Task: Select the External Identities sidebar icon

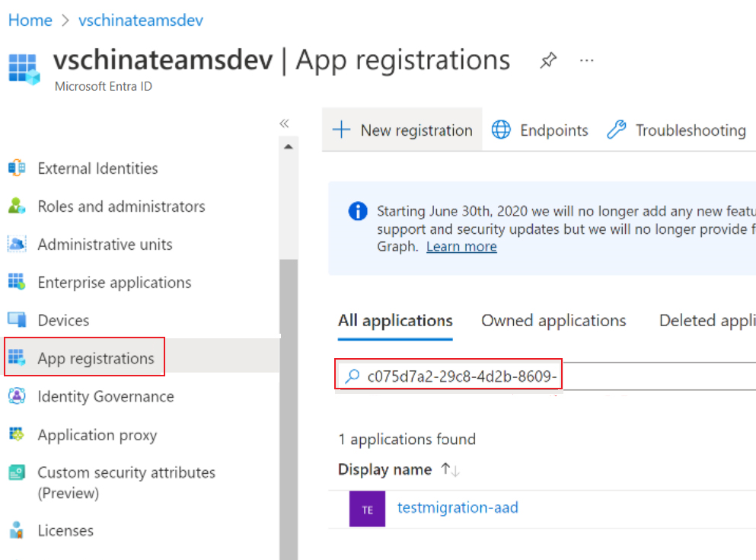Action: [17, 168]
